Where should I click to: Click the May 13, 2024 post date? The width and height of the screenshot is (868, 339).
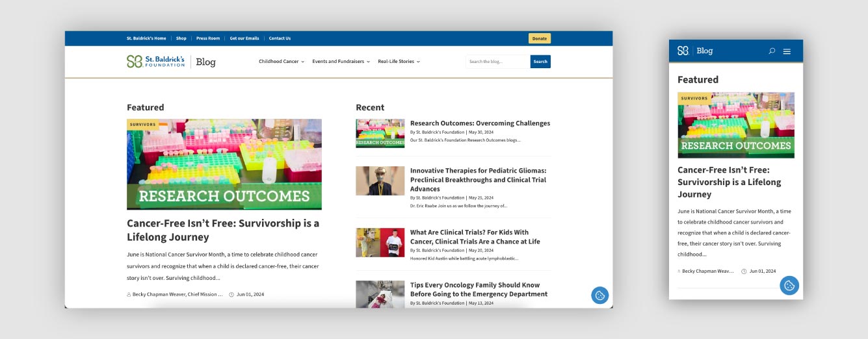tap(481, 303)
